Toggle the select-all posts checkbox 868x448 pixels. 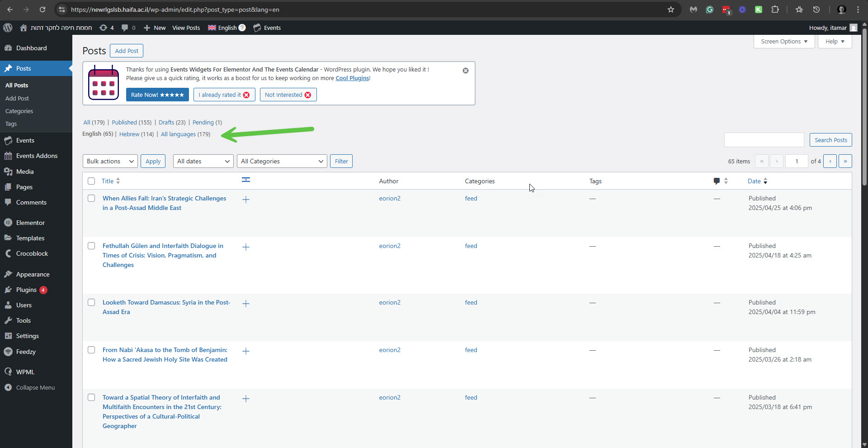click(91, 181)
